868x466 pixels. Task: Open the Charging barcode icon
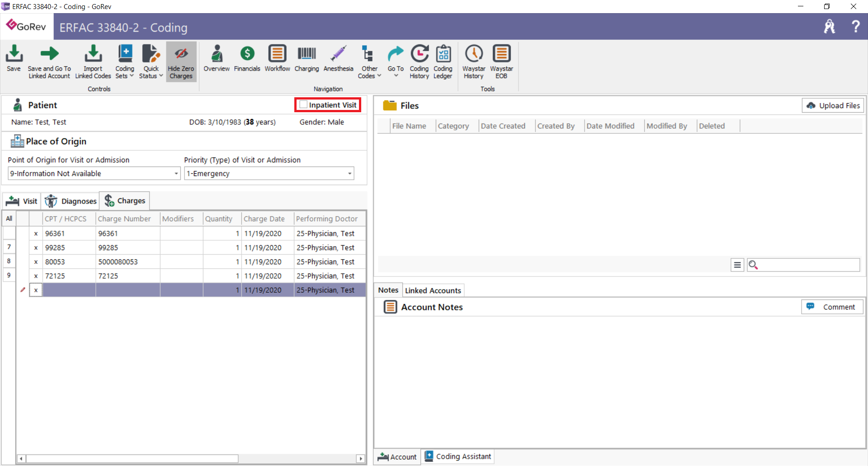(307, 58)
